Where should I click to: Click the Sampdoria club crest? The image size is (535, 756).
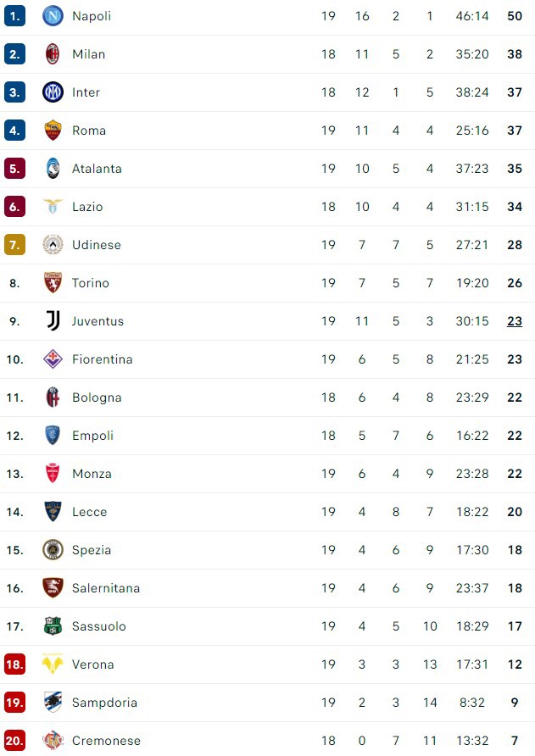(53, 703)
